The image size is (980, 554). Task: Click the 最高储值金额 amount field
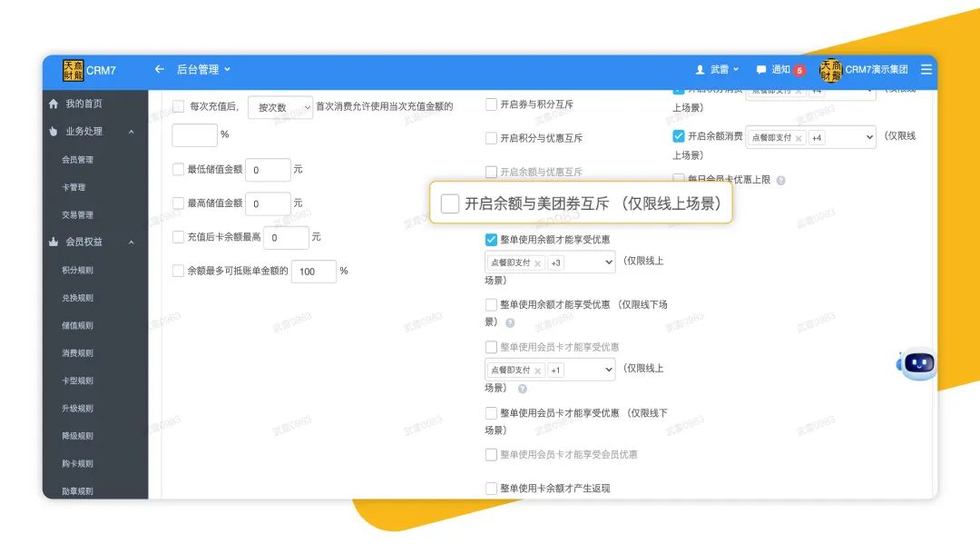(268, 203)
